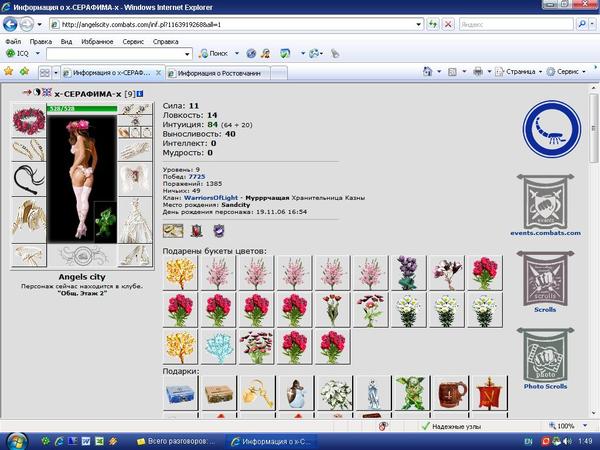The width and height of the screenshot is (600, 450).
Task: Open the Файл menu
Action: click(13, 41)
